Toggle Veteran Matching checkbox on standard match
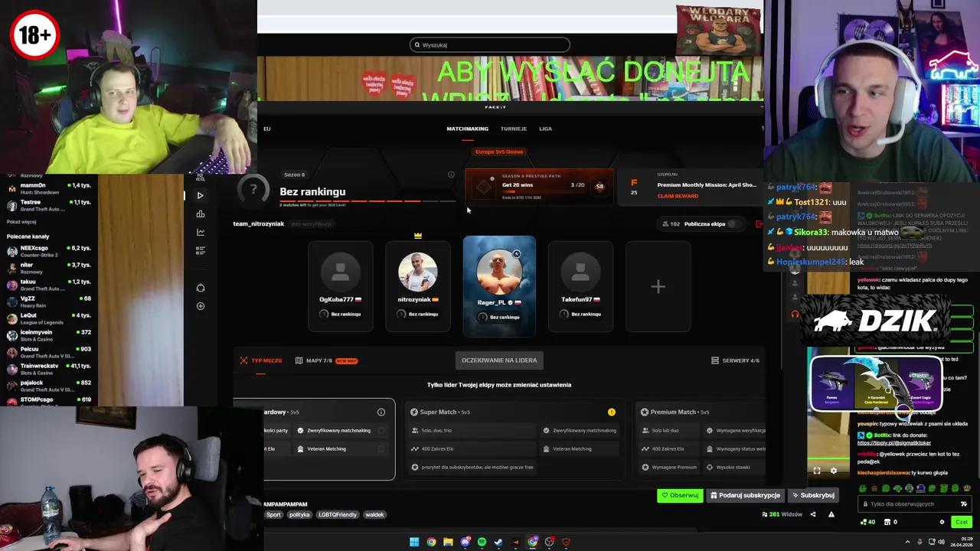 click(x=381, y=448)
